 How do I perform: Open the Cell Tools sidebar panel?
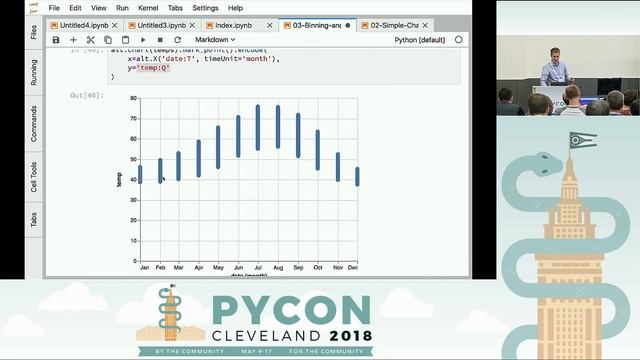point(33,177)
